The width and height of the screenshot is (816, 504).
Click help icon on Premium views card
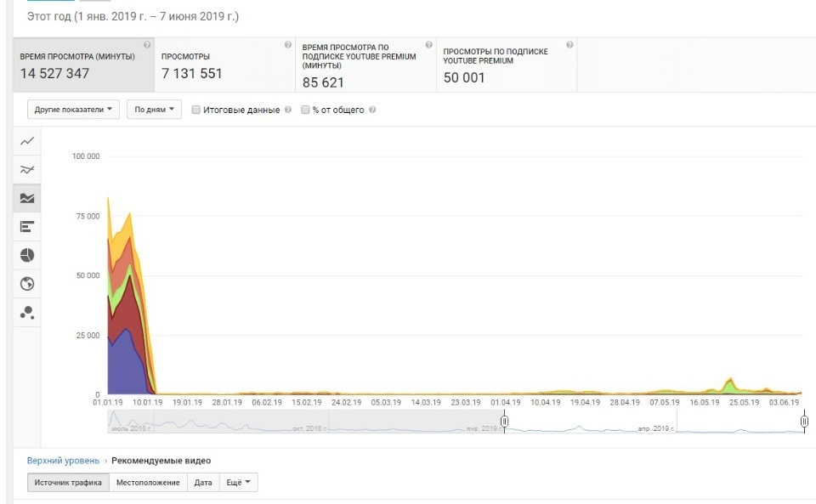pyautogui.click(x=569, y=45)
